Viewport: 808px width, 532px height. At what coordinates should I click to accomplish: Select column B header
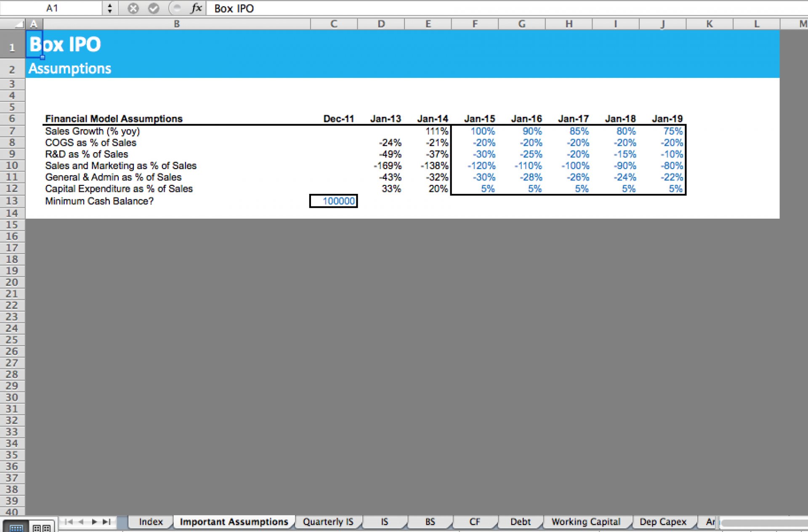(x=177, y=24)
